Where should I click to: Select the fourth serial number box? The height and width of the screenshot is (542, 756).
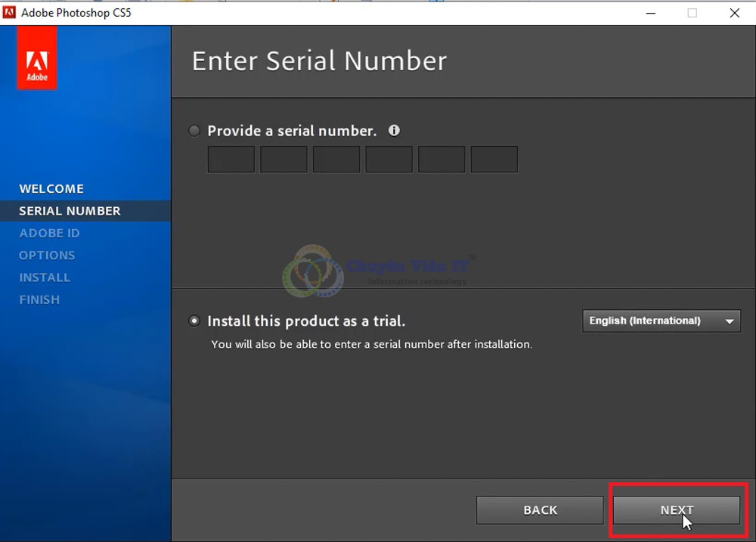pos(389,160)
